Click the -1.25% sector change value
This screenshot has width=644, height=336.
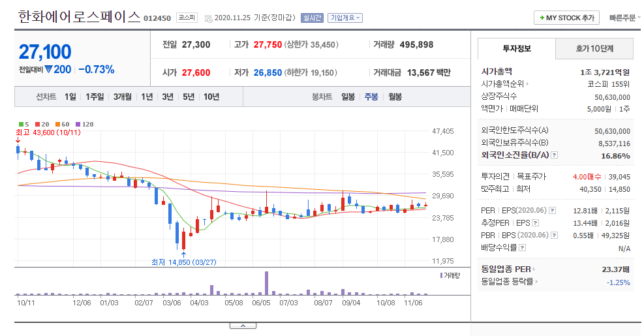(x=618, y=283)
